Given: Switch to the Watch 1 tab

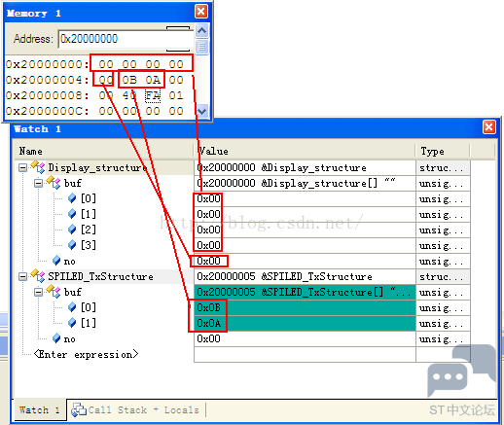Looking at the screenshot, I should 39,409.
